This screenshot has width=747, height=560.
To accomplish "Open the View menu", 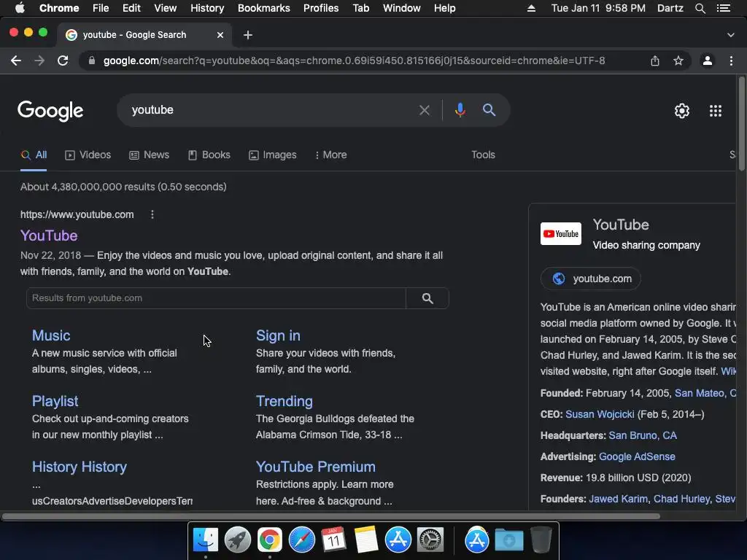I will (x=166, y=8).
